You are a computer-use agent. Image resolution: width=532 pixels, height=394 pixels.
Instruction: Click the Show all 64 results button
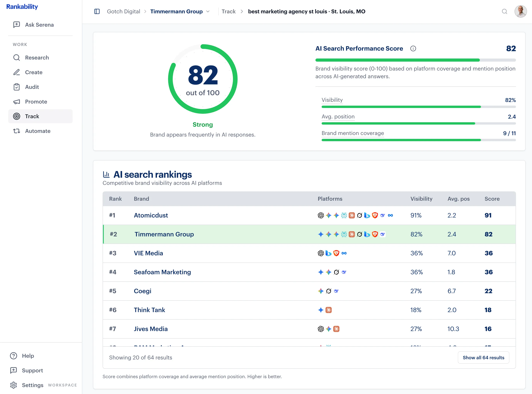tap(483, 357)
